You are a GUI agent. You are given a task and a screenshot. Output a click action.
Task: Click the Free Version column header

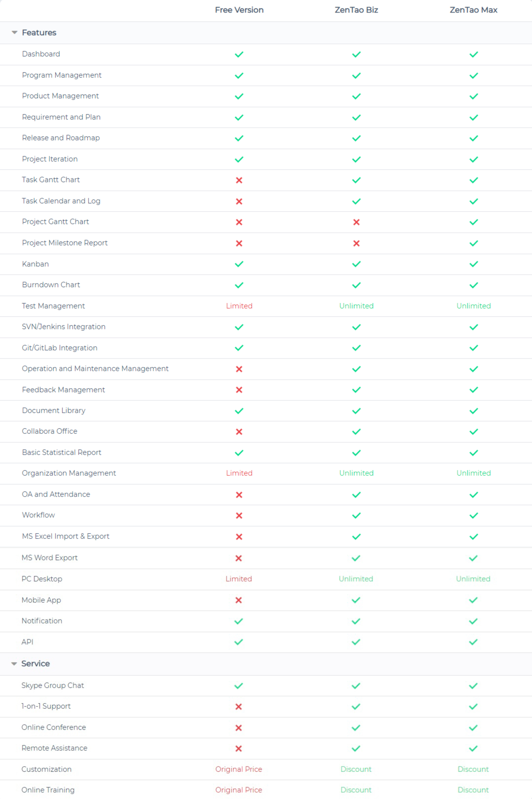click(239, 10)
